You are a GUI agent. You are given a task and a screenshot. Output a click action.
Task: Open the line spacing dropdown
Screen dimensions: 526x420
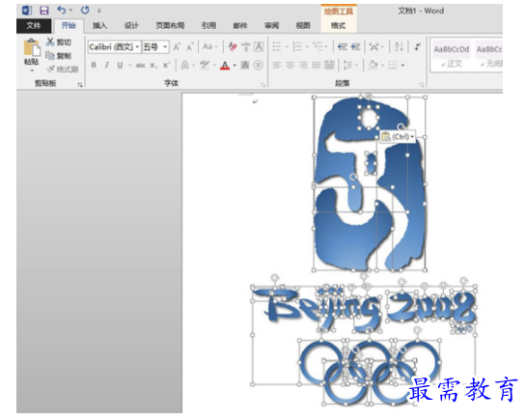[351, 65]
